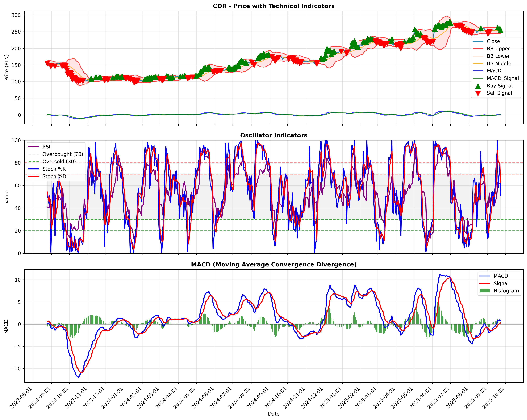Image resolution: width=527 pixels, height=420 pixels.
Task: Click the MACD (Moving Average Convergence Divergence) title
Action: tap(274, 264)
